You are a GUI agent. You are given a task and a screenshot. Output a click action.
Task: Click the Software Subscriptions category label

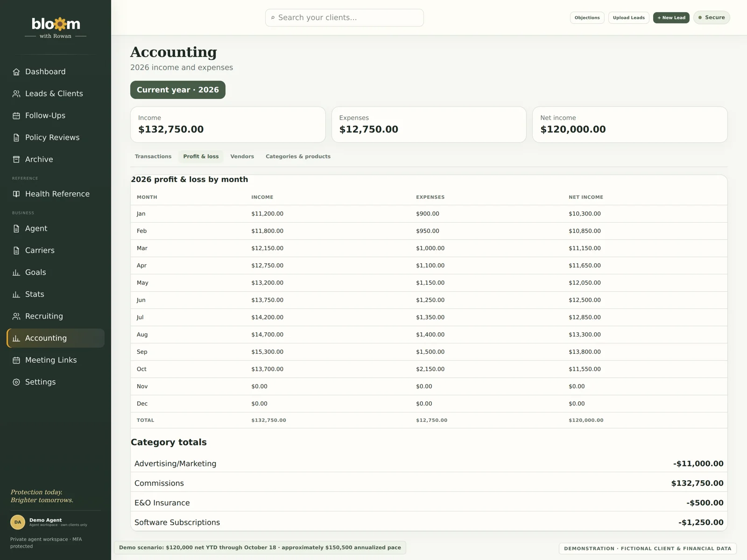tap(177, 523)
